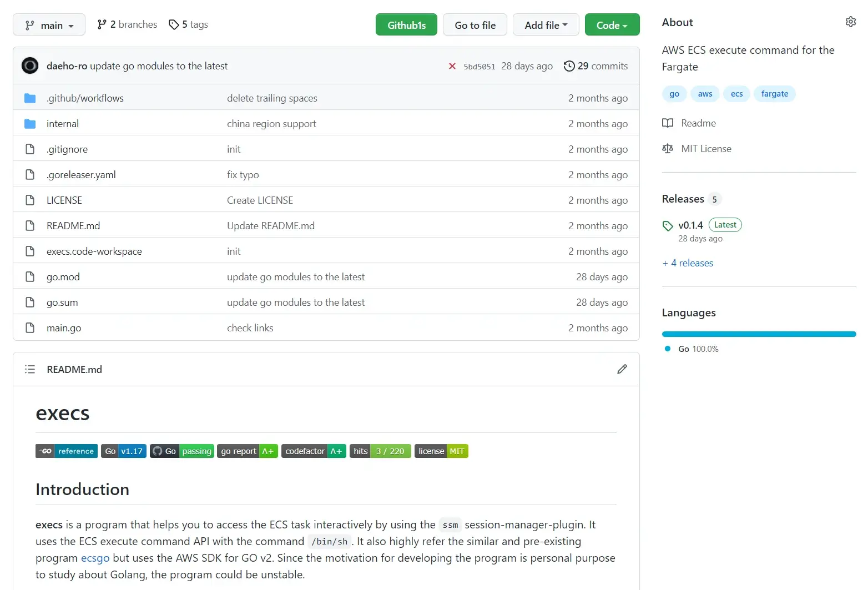The image size is (868, 590).
Task: Open the main.go file
Action: click(x=64, y=328)
